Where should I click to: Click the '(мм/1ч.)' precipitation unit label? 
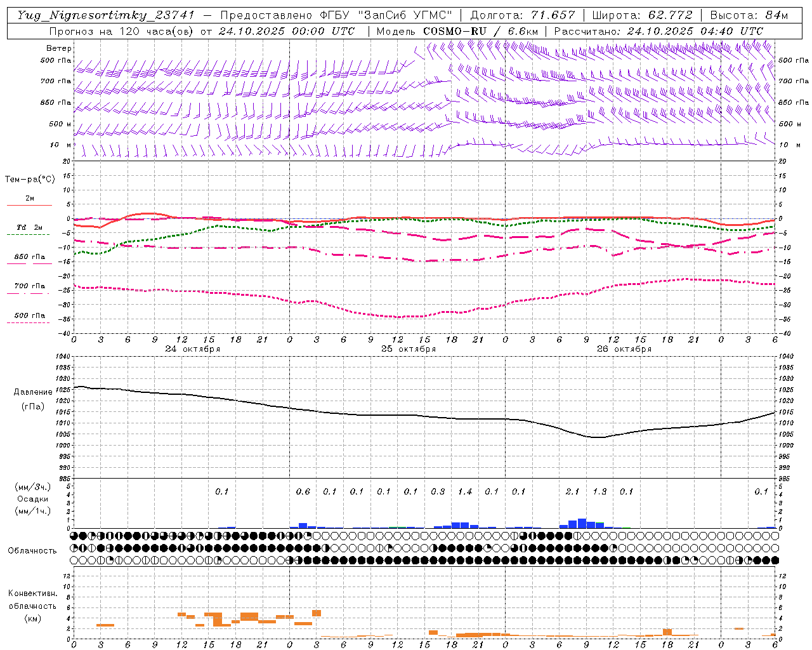point(32,511)
